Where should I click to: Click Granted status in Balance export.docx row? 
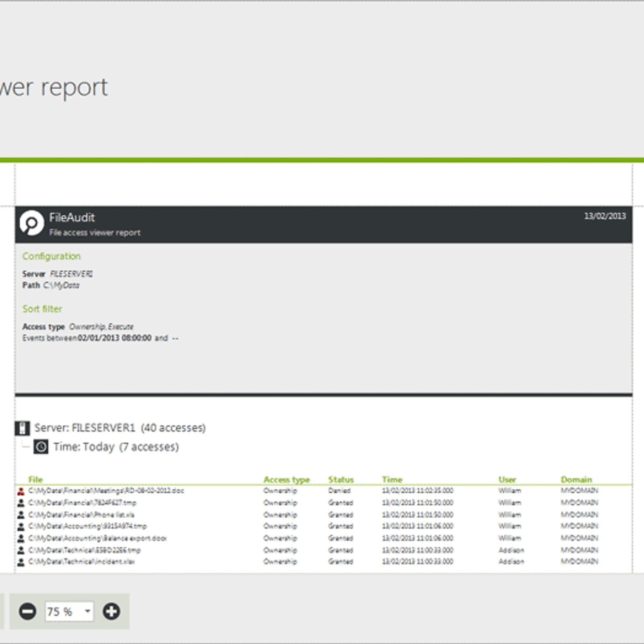point(341,538)
